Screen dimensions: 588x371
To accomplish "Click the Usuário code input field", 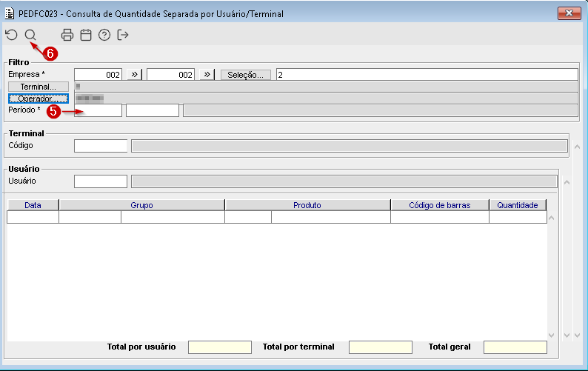I will [x=101, y=181].
